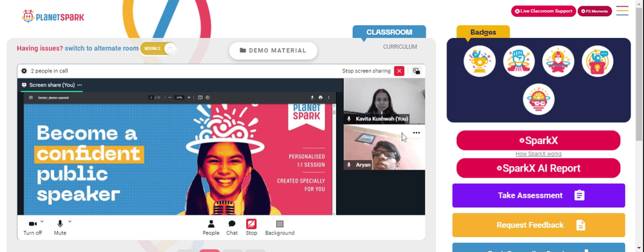The image size is (644, 252).
Task: Click the red stop screen sharing X button
Action: pos(399,71)
